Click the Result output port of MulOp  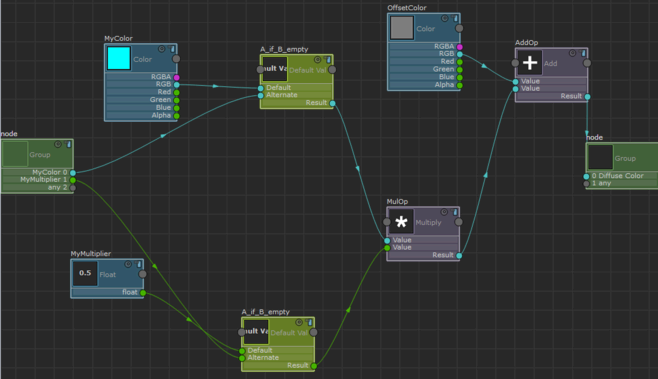pos(459,256)
